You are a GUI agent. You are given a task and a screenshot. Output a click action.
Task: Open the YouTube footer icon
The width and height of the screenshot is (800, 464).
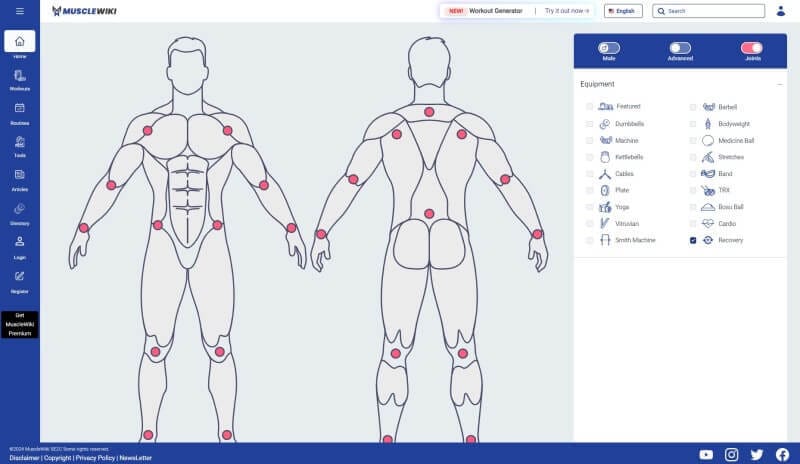[x=706, y=454]
